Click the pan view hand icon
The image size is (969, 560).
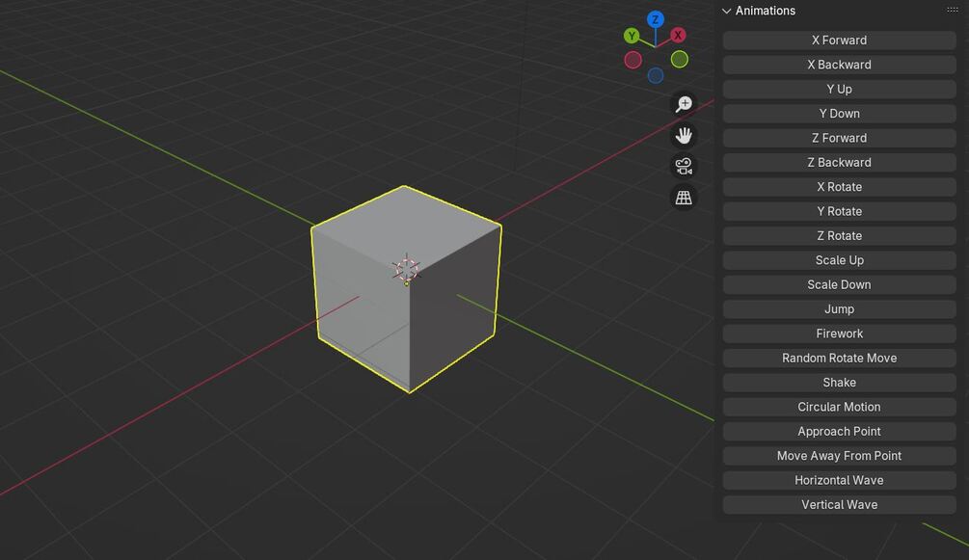tap(684, 135)
